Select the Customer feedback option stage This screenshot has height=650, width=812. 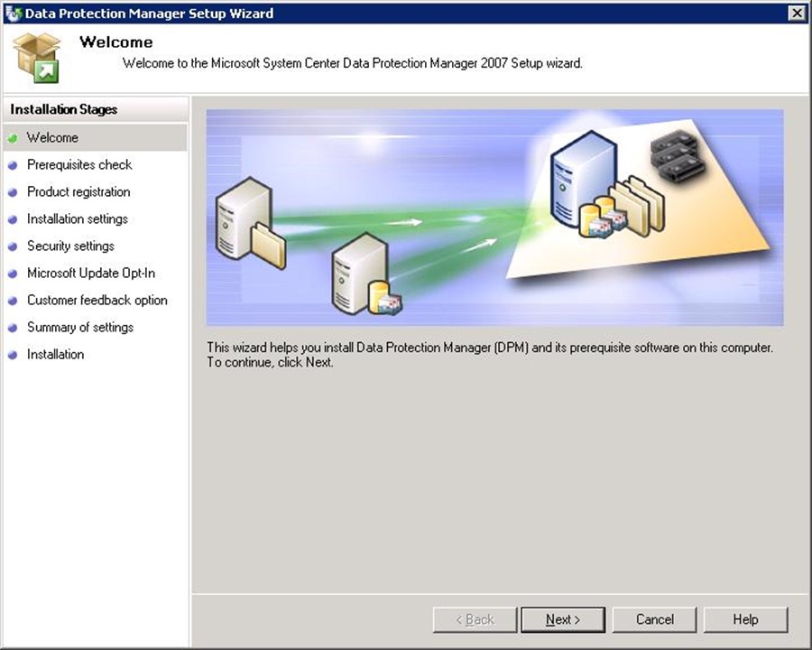click(97, 300)
